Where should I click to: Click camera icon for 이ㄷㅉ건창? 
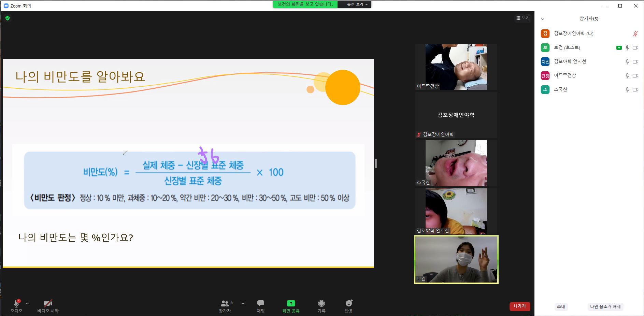tap(635, 76)
